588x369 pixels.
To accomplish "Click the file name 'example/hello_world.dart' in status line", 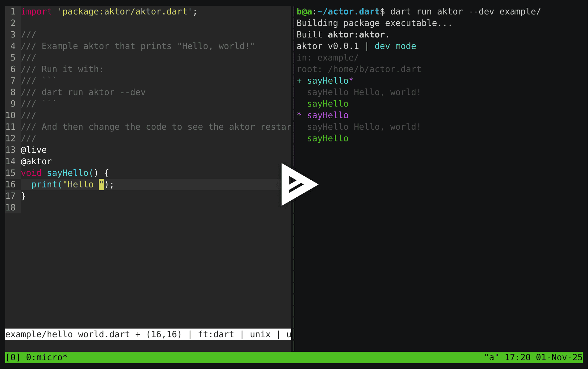I will click(x=68, y=334).
